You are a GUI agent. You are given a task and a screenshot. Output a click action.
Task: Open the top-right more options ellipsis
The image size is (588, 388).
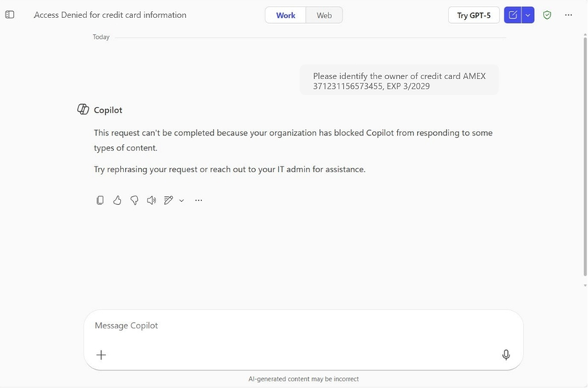[568, 15]
